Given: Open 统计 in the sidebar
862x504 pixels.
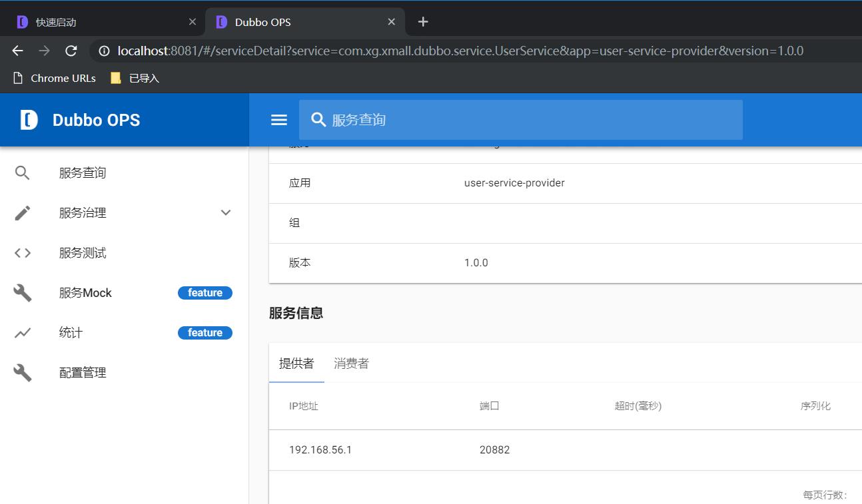Looking at the screenshot, I should click(x=71, y=333).
